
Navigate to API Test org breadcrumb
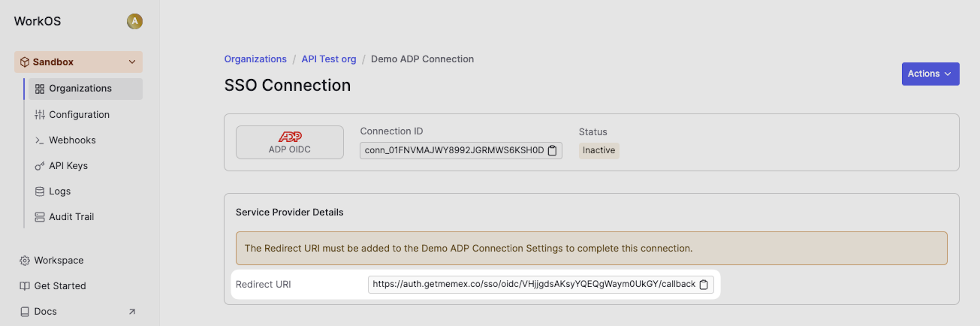(x=328, y=59)
